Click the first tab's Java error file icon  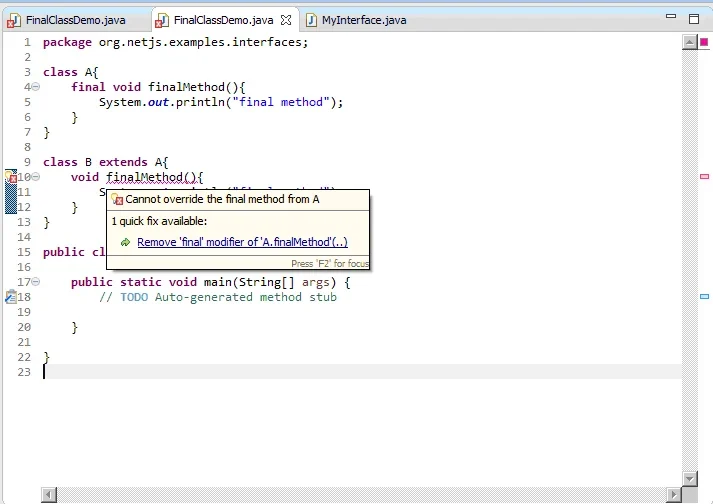coord(14,20)
